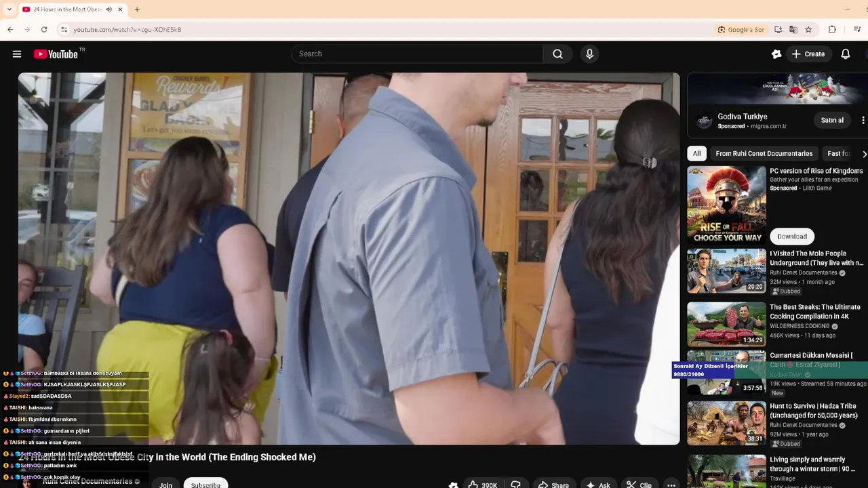Image resolution: width=868 pixels, height=488 pixels.
Task: Dislike the video with thumbs down
Action: 516,485
